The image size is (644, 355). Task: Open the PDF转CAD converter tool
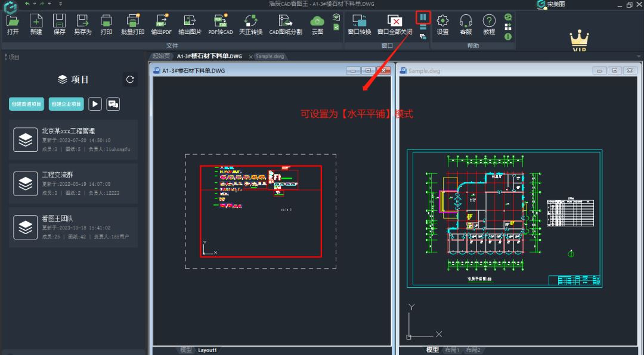pos(220,24)
